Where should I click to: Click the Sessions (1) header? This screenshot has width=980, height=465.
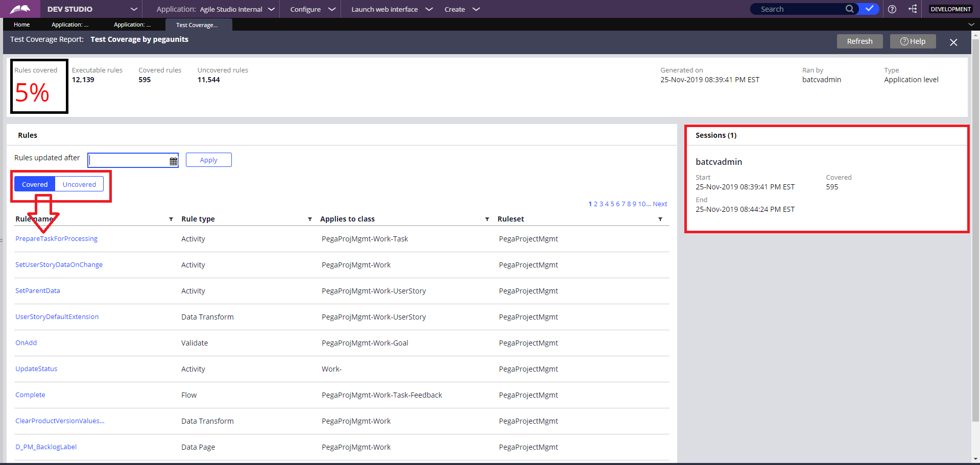tap(716, 135)
